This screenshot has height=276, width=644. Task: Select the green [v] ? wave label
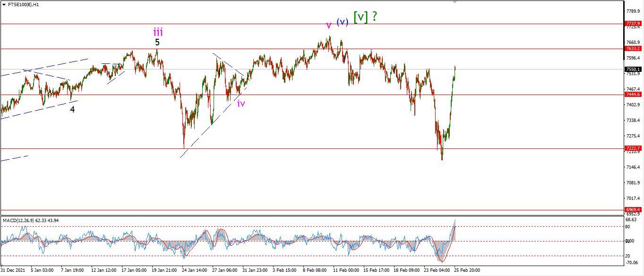pos(366,17)
